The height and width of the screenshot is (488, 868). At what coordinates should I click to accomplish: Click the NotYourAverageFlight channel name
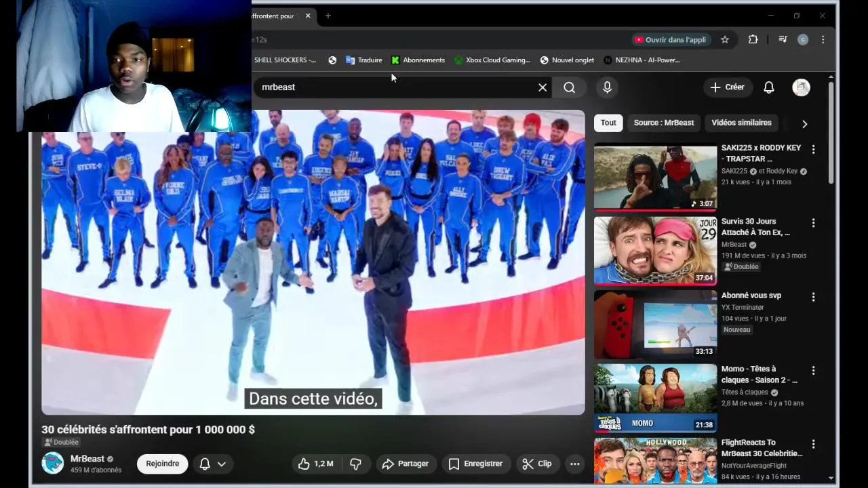click(x=754, y=466)
